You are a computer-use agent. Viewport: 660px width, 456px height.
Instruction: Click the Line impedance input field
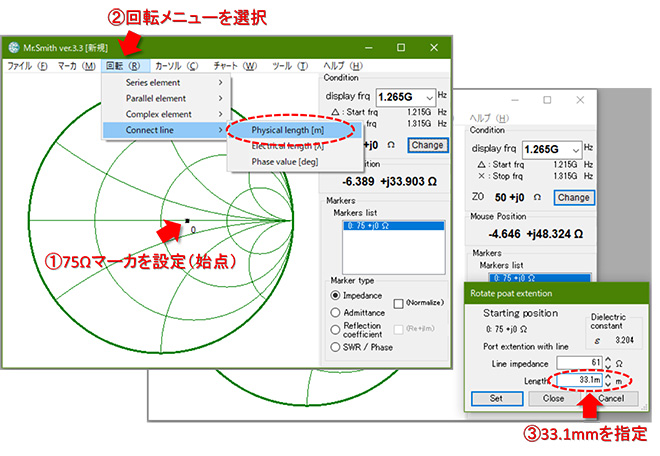pos(580,363)
